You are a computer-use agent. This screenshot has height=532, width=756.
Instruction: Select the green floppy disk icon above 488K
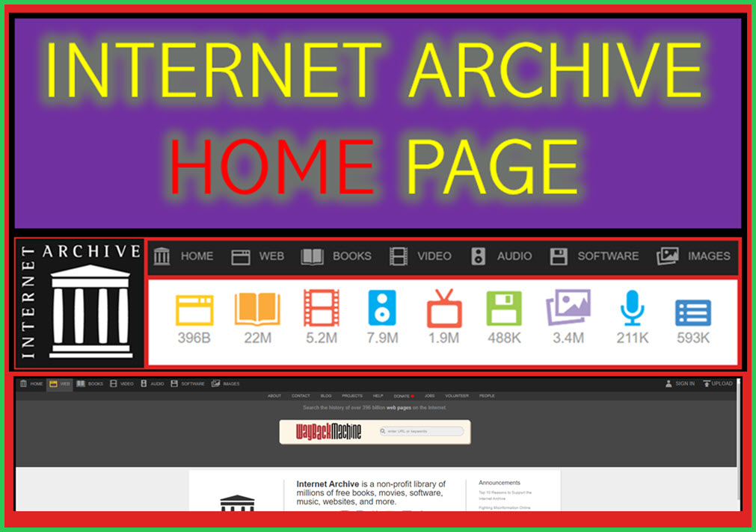(x=504, y=309)
